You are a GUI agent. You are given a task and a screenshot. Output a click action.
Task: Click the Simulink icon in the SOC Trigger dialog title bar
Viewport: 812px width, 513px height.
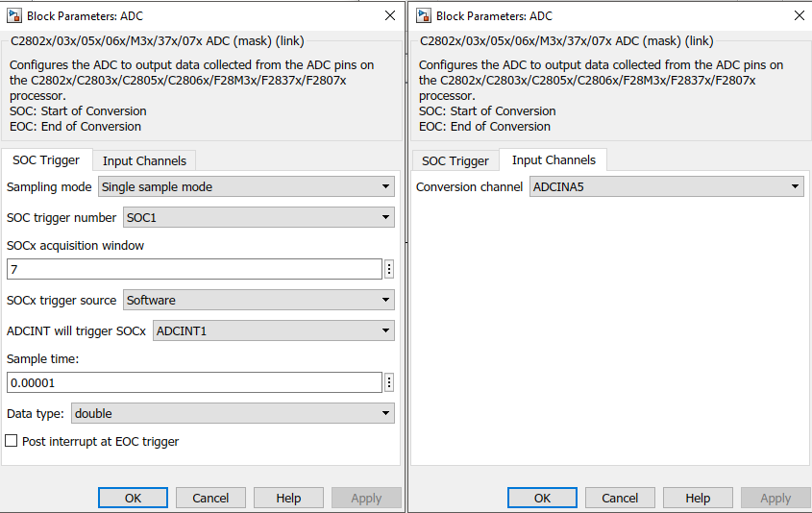click(x=13, y=15)
